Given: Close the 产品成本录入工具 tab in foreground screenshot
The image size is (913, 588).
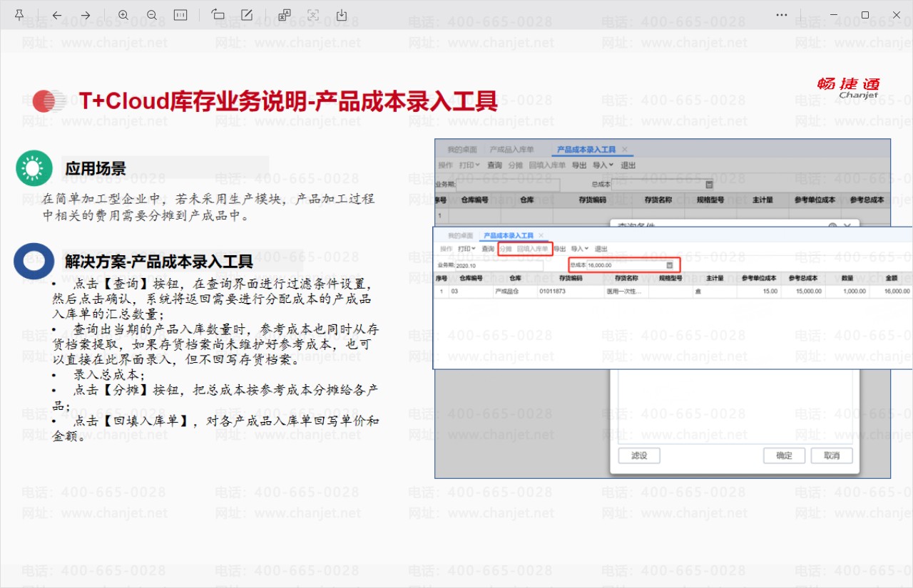Looking at the screenshot, I should pyautogui.click(x=541, y=235).
